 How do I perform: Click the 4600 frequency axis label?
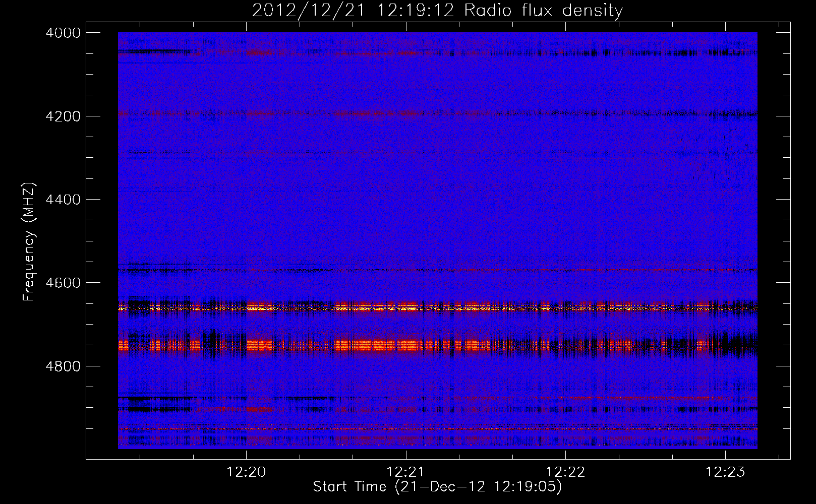click(x=63, y=283)
